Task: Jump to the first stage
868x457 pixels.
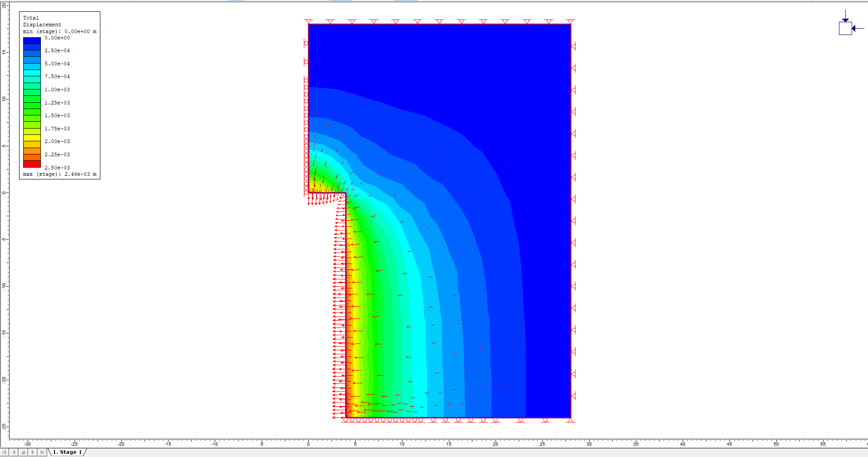Action: 5,452
